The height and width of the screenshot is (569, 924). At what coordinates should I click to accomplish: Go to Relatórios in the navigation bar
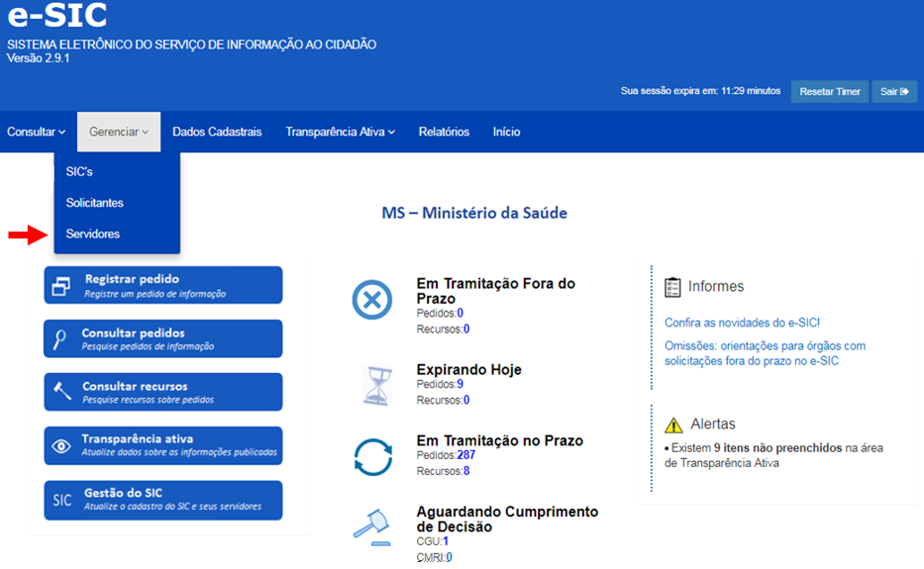pos(444,132)
